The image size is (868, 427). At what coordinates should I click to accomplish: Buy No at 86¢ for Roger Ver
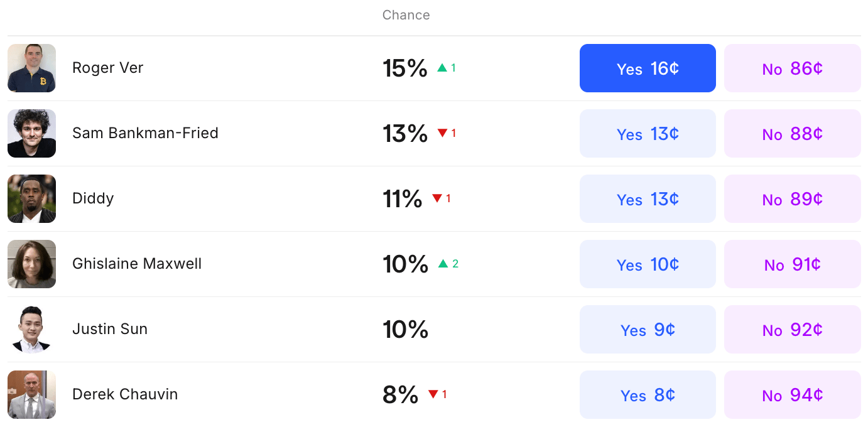click(x=792, y=68)
